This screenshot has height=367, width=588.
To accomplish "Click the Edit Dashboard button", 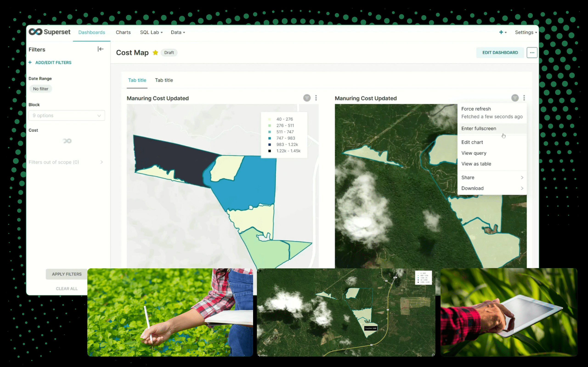I will click(x=500, y=53).
